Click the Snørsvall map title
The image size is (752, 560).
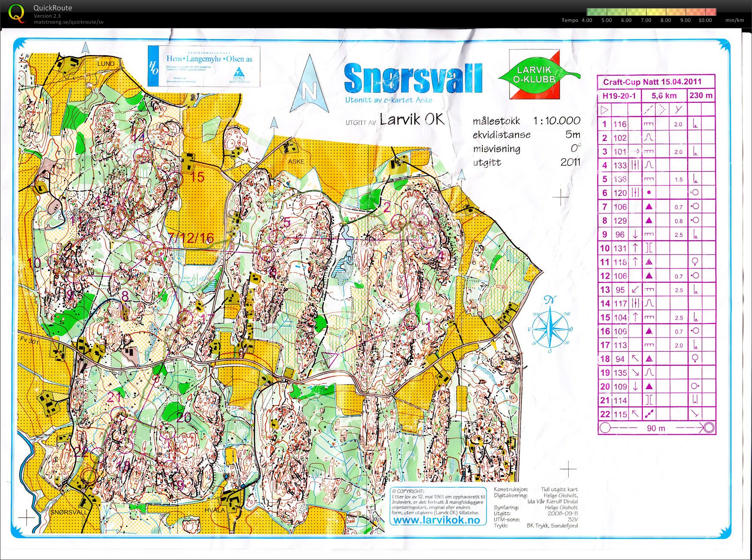413,78
